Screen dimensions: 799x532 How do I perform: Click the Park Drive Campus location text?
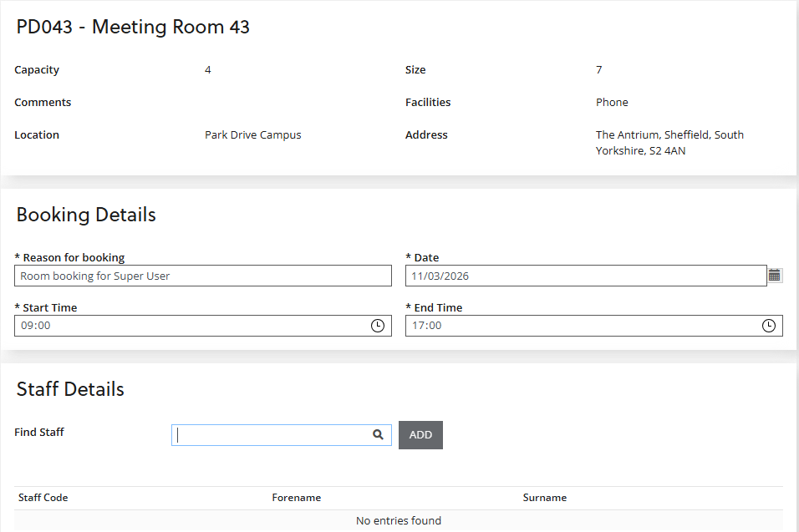tap(252, 134)
